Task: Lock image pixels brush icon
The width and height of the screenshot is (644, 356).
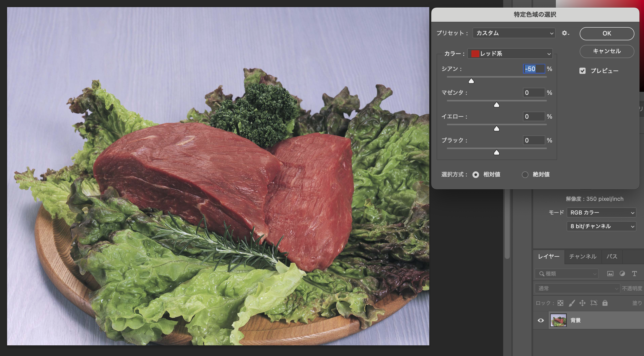Action: [572, 303]
